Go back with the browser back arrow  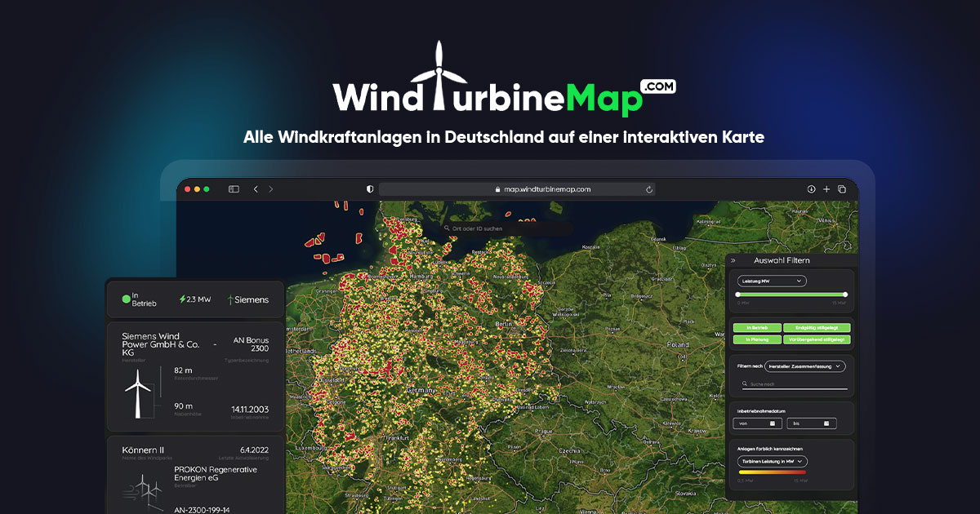click(256, 189)
